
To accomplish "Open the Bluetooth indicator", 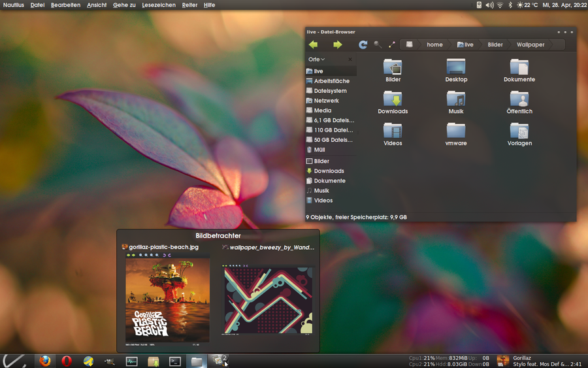I will tap(510, 5).
